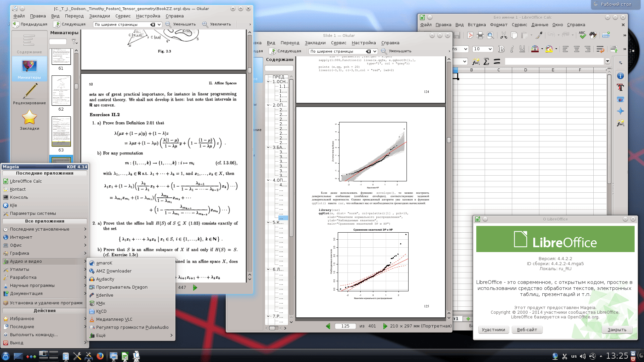Launch Firefox from the taskbar
Image resolution: width=644 pixels, height=362 pixels.
[100, 356]
